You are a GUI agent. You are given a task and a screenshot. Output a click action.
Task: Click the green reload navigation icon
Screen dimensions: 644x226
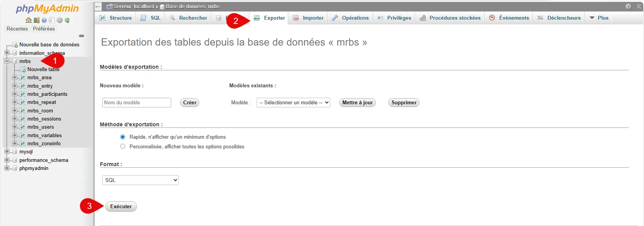tap(67, 20)
